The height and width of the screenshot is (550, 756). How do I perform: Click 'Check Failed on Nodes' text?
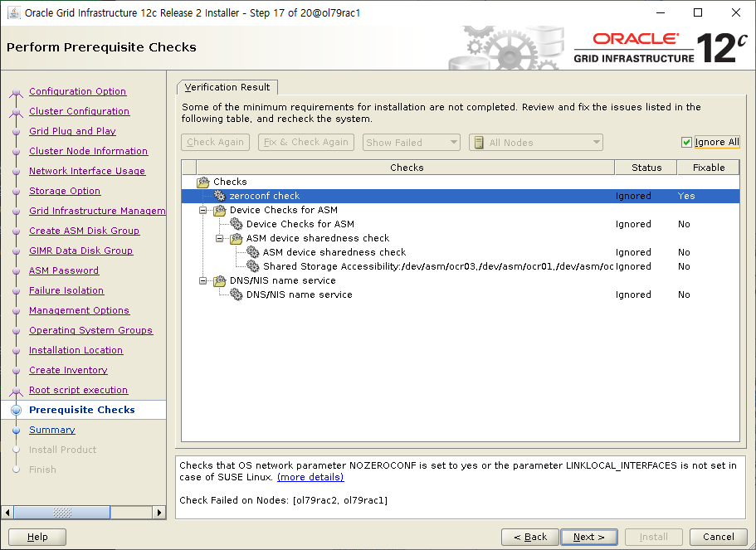pos(284,500)
